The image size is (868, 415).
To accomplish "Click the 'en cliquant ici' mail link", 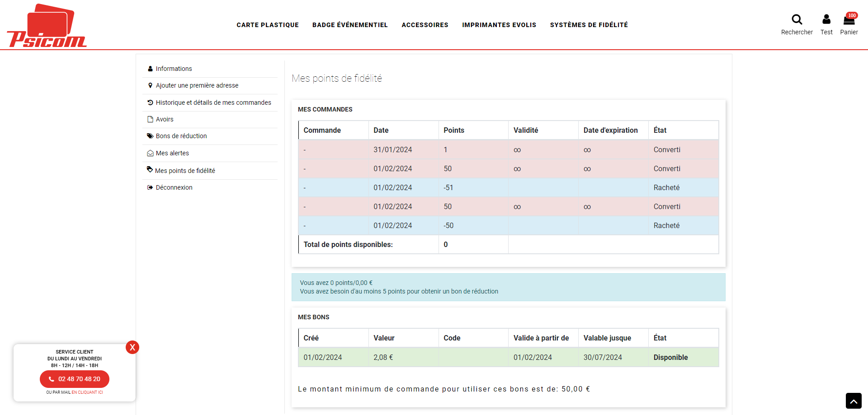I will pos(87,392).
